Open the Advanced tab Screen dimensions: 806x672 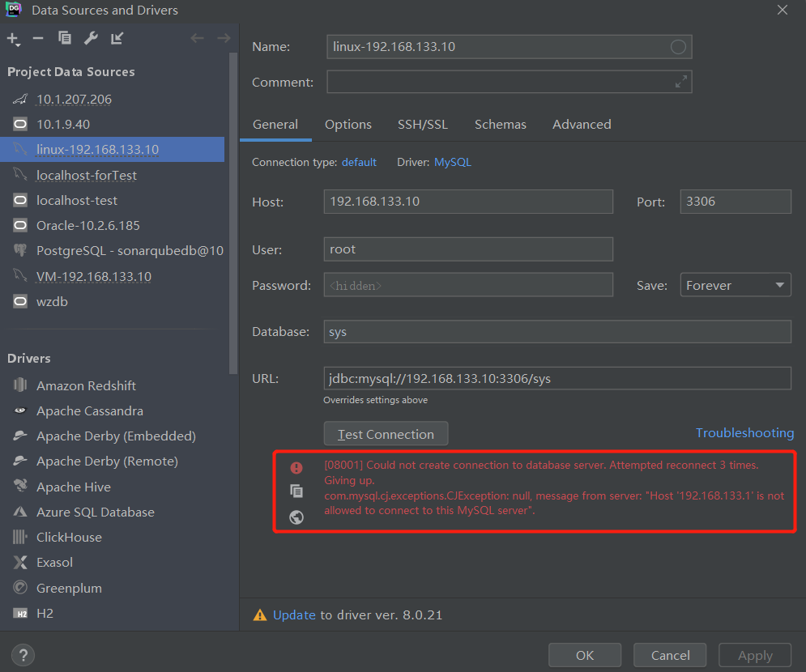(x=582, y=125)
